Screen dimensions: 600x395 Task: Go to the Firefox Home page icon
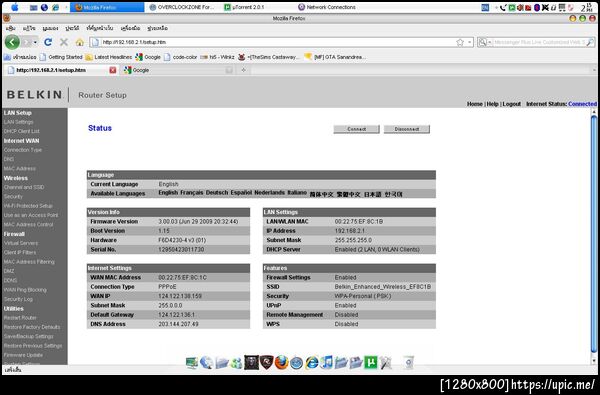click(80, 42)
